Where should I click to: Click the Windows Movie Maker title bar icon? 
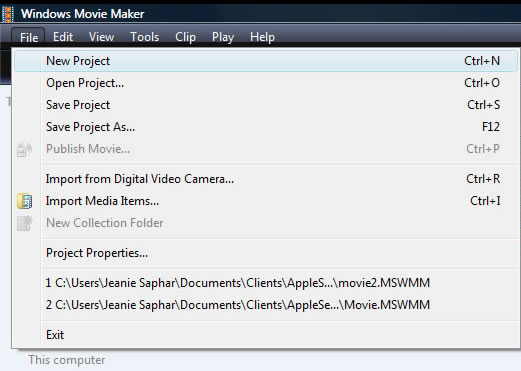[7, 14]
